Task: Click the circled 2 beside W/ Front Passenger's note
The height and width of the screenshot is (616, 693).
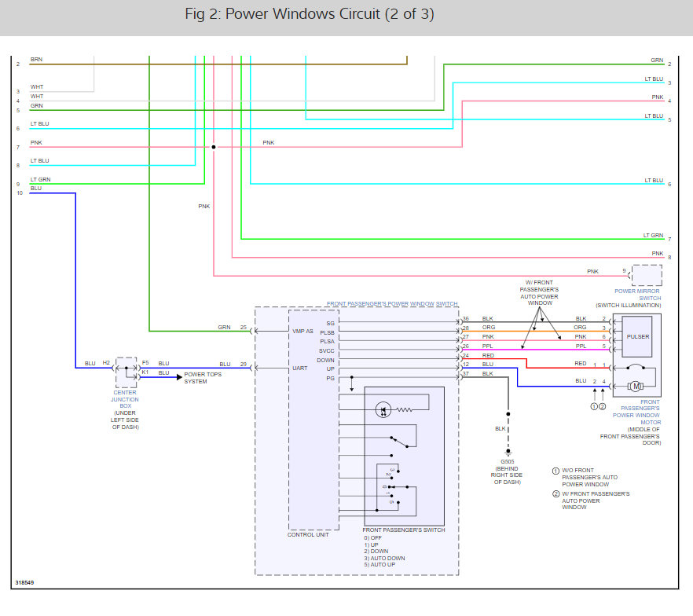Action: (x=556, y=493)
